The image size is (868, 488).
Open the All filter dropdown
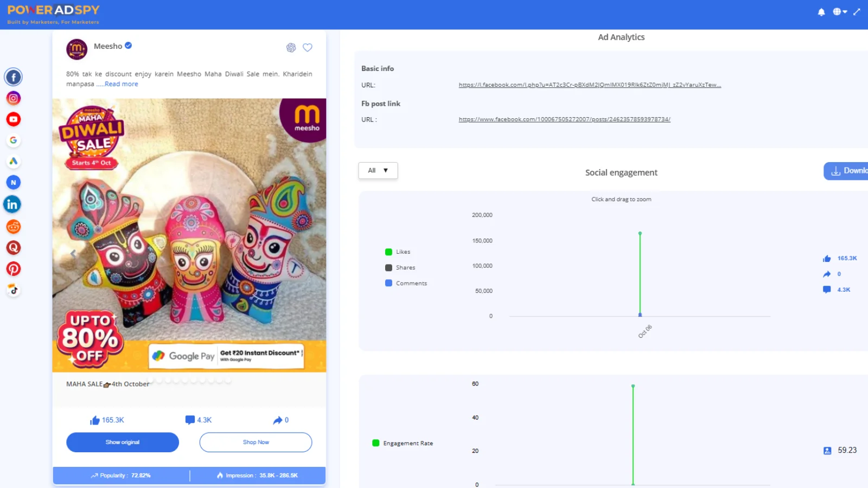tap(378, 170)
